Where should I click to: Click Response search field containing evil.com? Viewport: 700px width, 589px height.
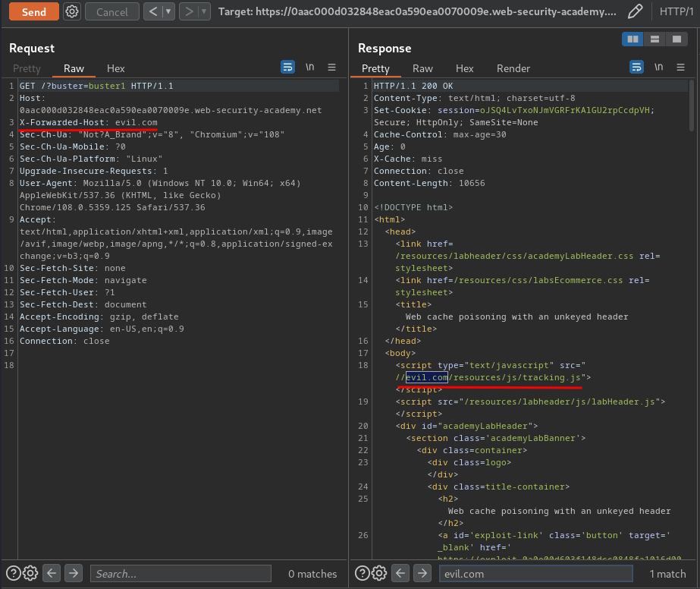pos(535,573)
